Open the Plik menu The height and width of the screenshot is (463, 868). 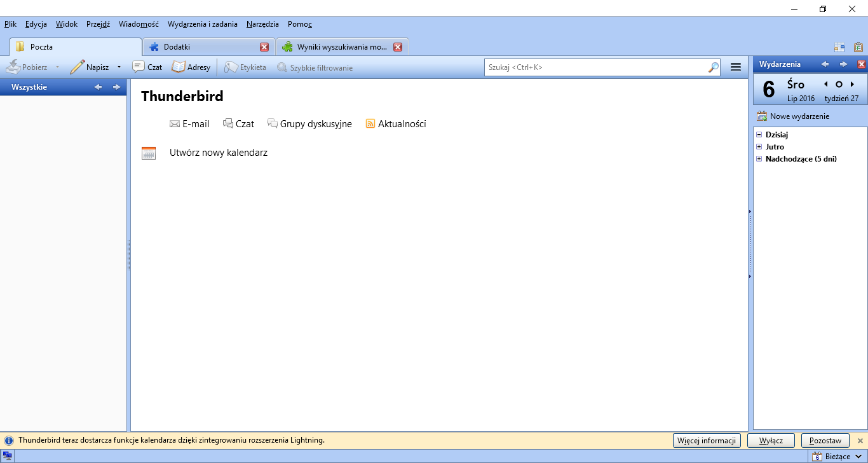10,24
